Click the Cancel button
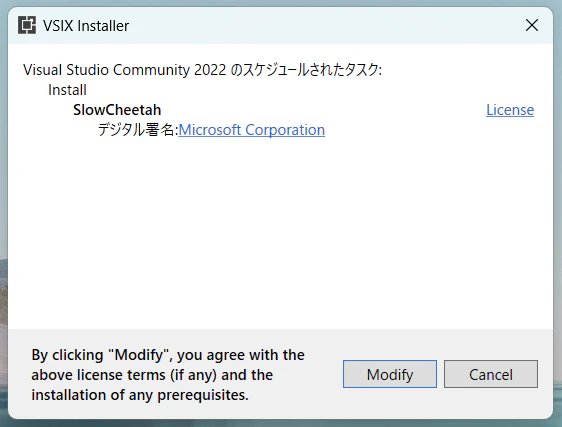This screenshot has height=427, width=562. [x=491, y=374]
